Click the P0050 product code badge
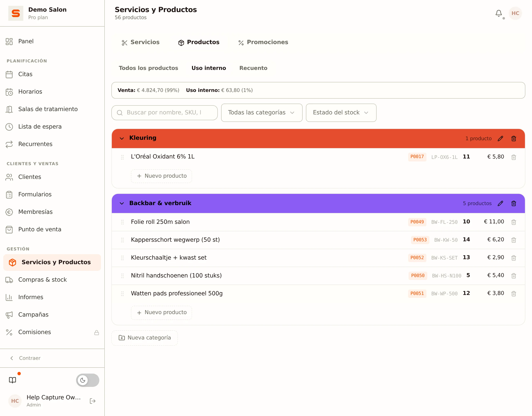 418,276
